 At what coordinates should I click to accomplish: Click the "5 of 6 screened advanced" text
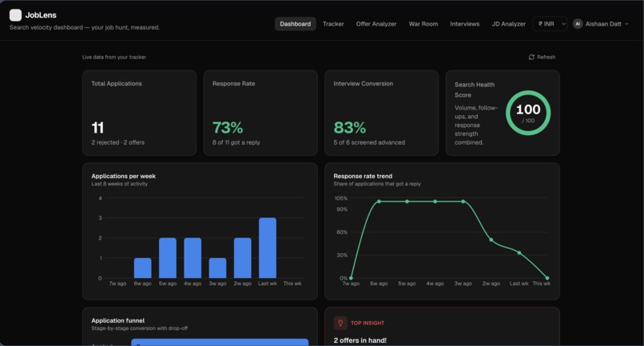(369, 142)
